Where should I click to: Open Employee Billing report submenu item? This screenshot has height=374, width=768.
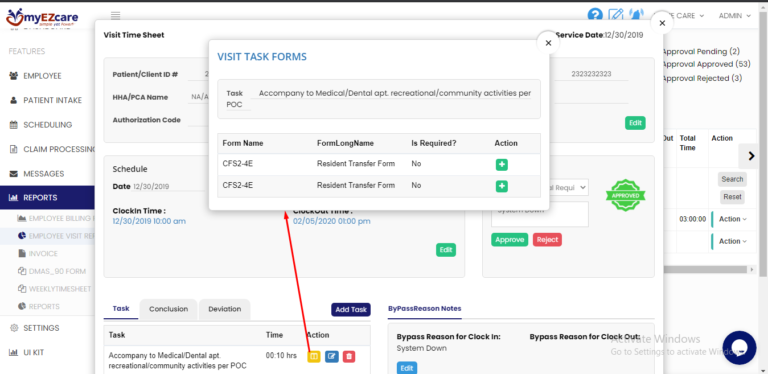56,218
